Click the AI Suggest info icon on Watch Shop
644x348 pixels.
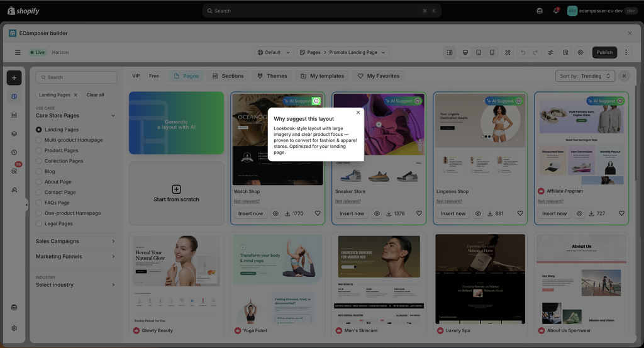tap(316, 101)
